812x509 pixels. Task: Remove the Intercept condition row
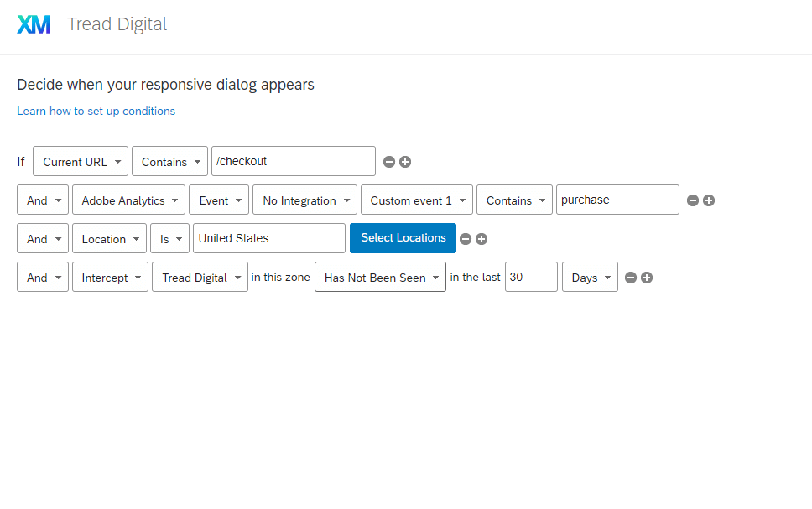click(x=630, y=278)
